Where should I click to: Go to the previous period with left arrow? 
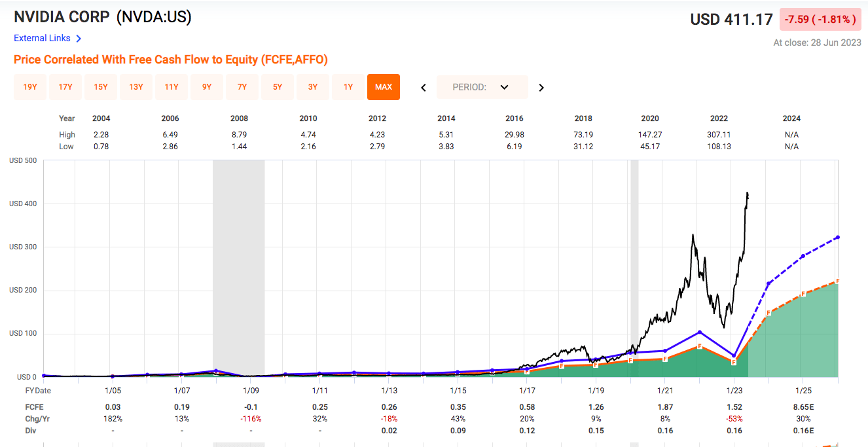click(x=424, y=87)
